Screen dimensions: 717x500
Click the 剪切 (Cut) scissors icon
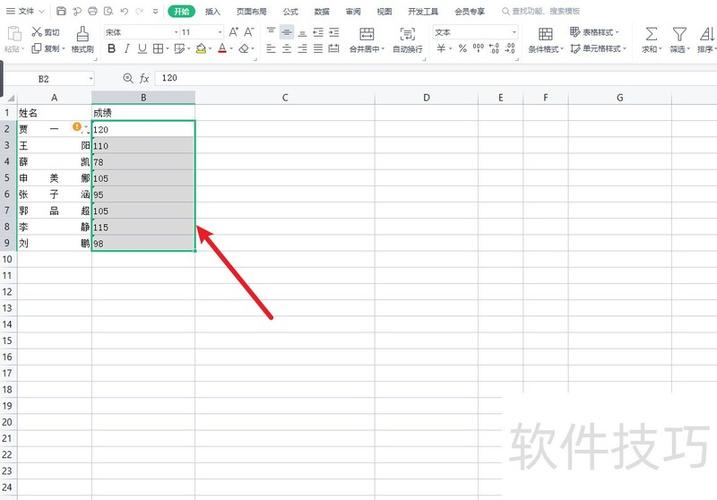pyautogui.click(x=37, y=32)
